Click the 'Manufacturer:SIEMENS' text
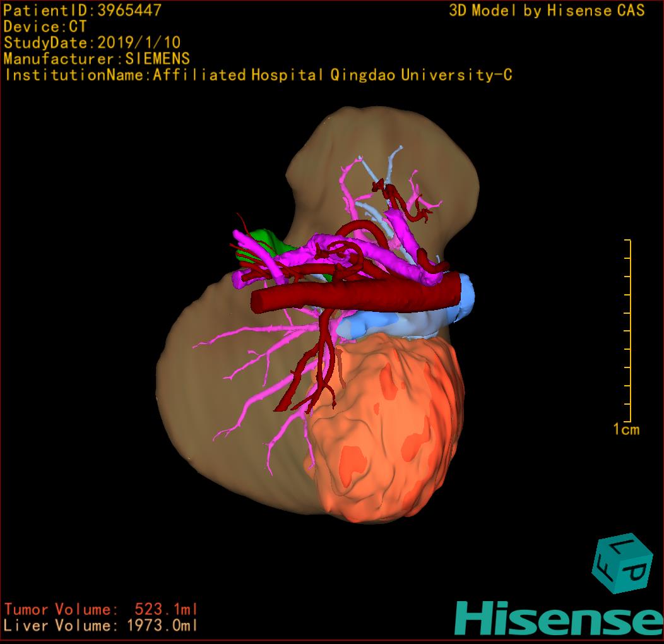Viewport: 664px width, 644px height. [x=97, y=59]
